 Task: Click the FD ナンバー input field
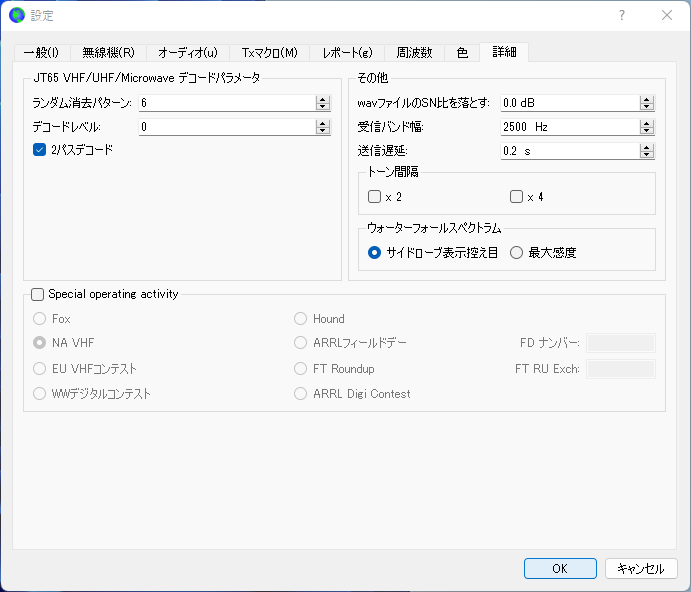pos(621,343)
